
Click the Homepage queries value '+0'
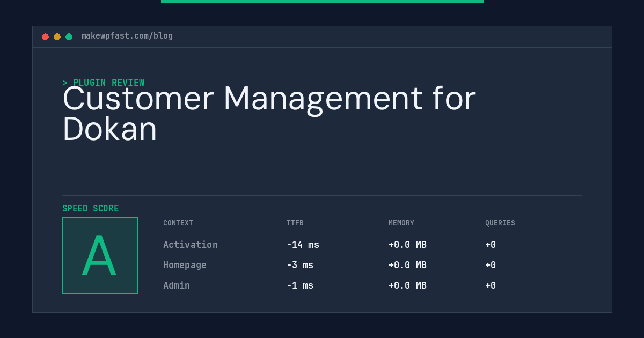(491, 265)
